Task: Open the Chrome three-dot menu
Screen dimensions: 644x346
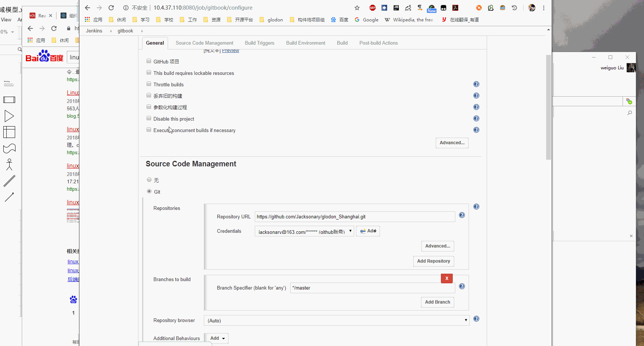Action: pos(544,8)
